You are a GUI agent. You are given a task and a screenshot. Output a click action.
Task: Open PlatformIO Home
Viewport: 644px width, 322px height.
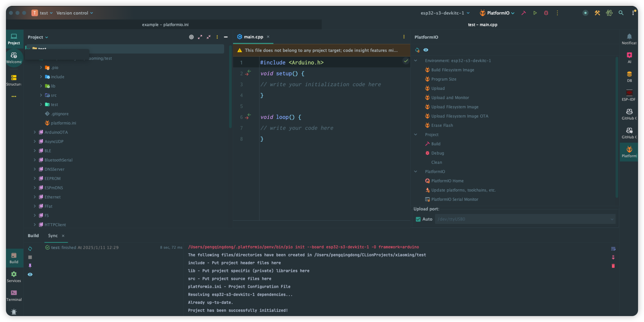pos(447,181)
